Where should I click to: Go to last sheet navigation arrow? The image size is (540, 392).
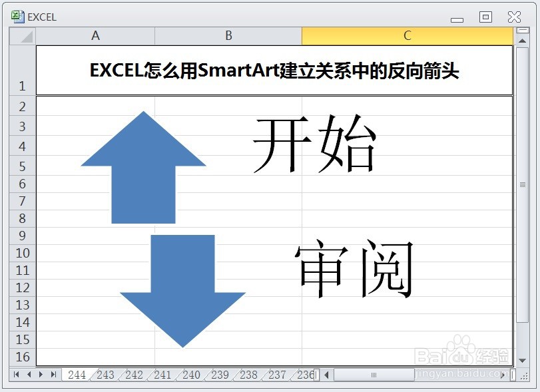pos(53,375)
